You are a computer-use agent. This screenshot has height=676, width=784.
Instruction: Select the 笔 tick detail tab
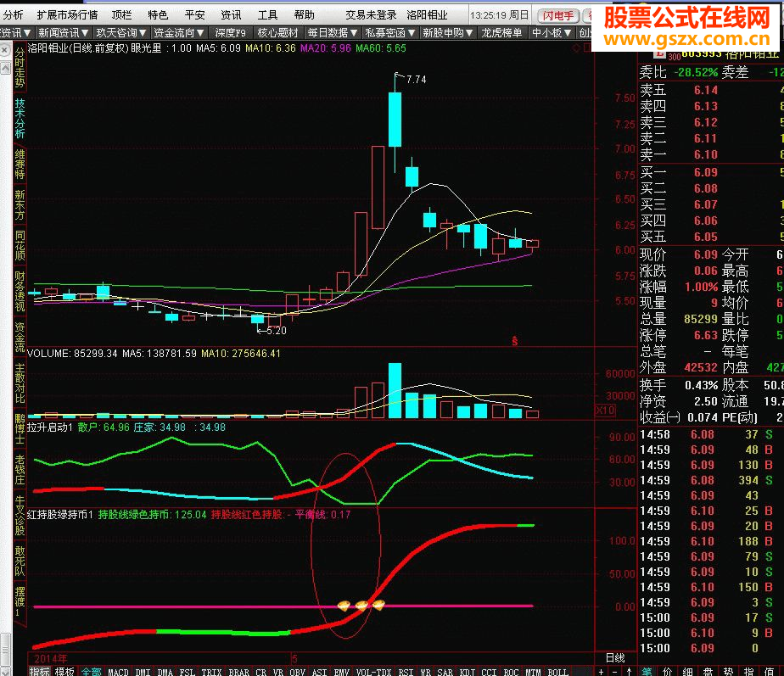[x=647, y=672]
